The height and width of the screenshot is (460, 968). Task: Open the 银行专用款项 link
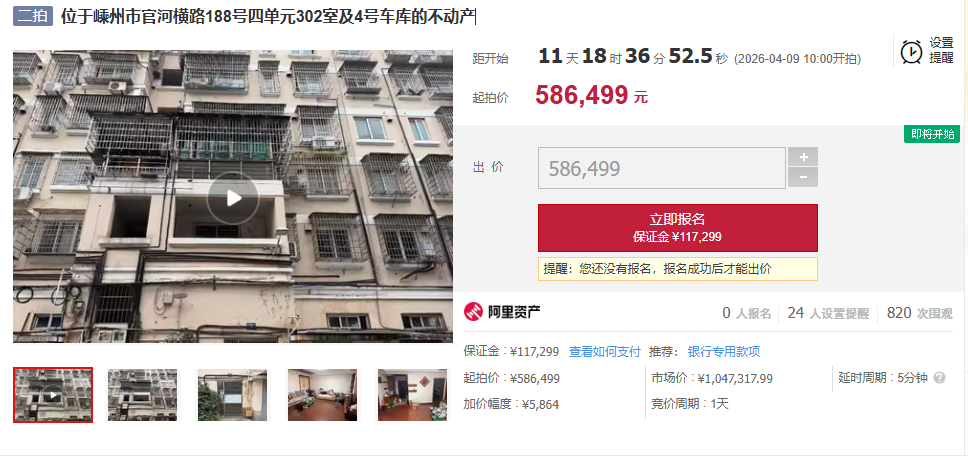point(724,352)
